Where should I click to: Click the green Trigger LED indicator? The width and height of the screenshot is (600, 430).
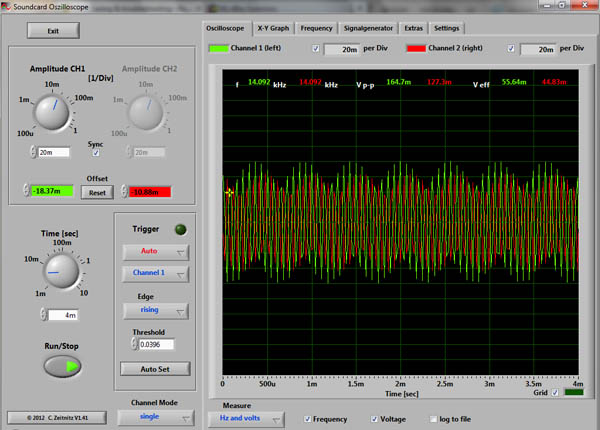coord(180,229)
